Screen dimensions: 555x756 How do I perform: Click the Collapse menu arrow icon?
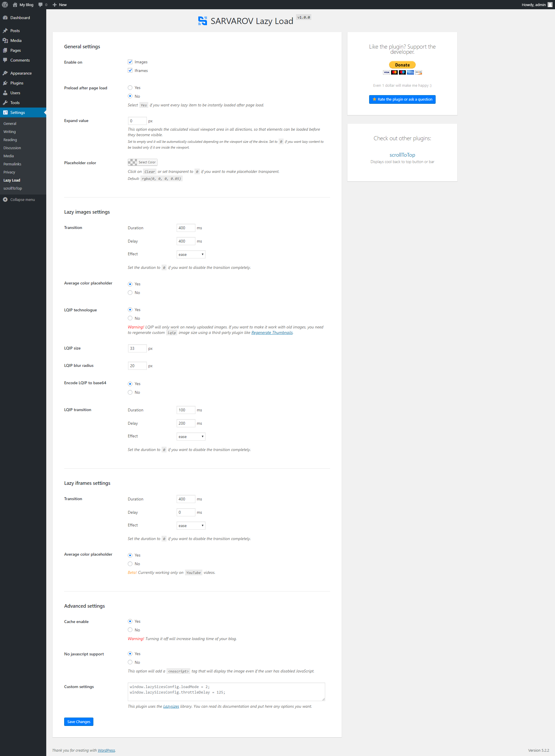click(x=5, y=199)
